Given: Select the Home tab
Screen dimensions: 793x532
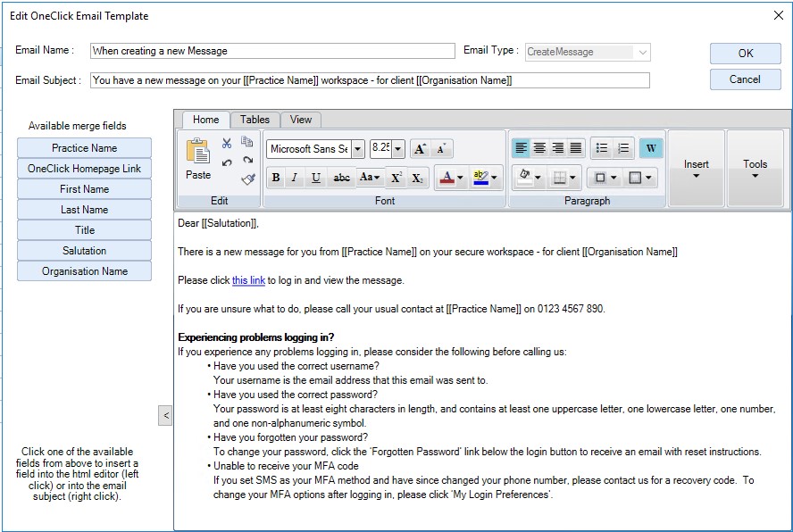Looking at the screenshot, I should [205, 120].
